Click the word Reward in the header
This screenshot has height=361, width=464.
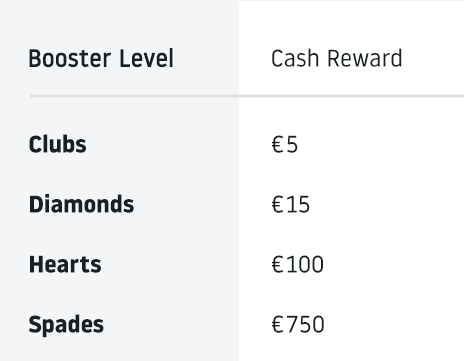pos(365,58)
